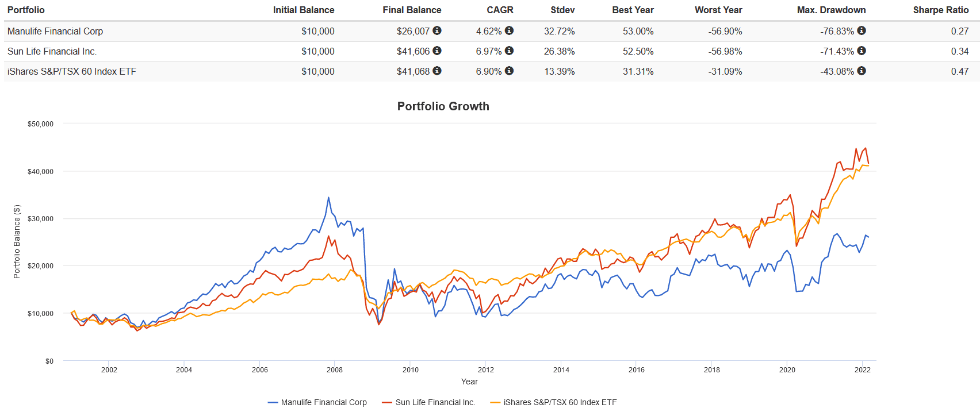Viewport: 980px width, 416px height.
Task: Click info icon beside Sun Life final balance $41,606
Action: pos(437,51)
